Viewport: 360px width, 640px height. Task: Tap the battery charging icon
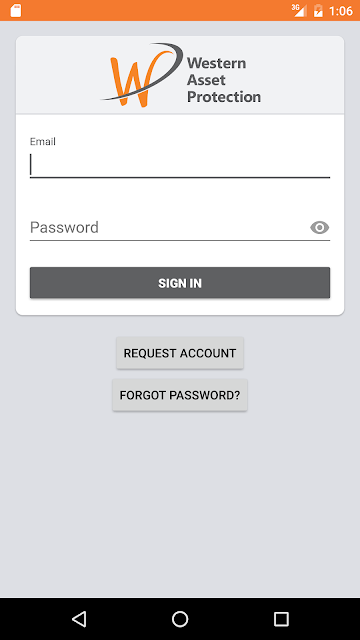pyautogui.click(x=318, y=11)
